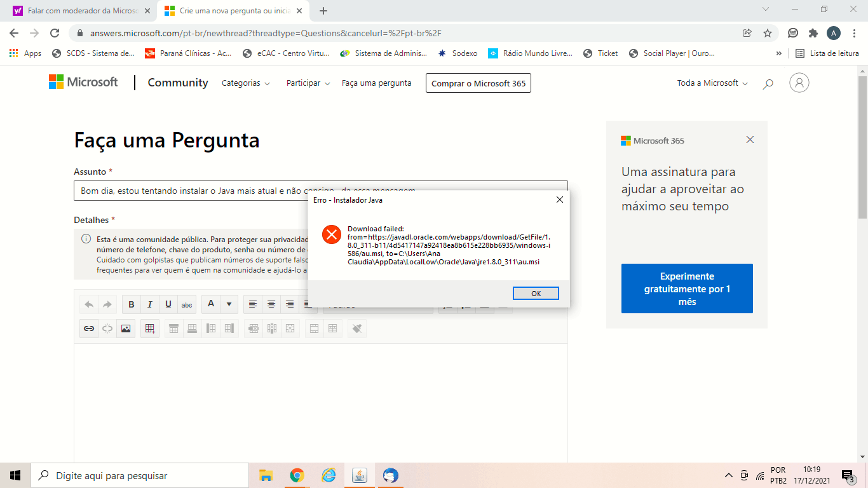Open the Chrome three-dot menu

coord(854,33)
